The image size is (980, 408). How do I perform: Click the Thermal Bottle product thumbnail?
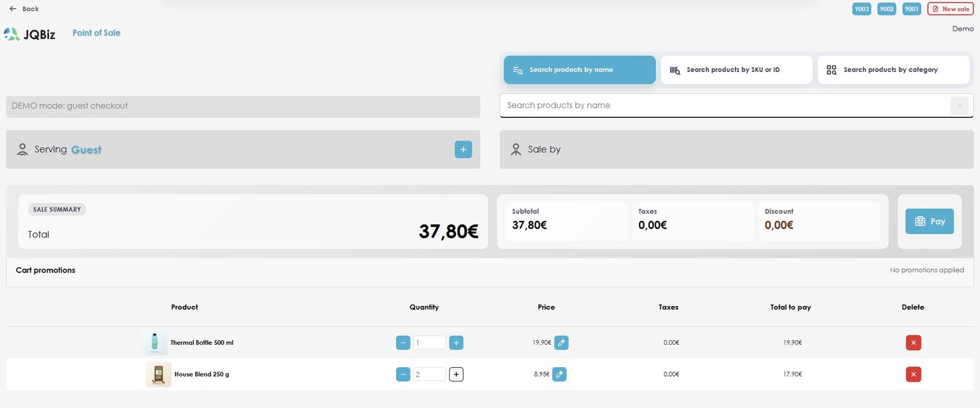154,343
